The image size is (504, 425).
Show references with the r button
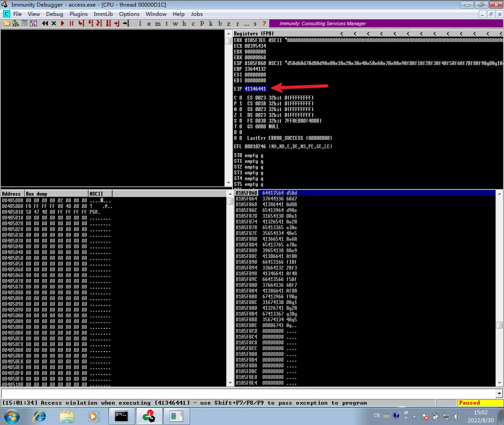coord(237,23)
